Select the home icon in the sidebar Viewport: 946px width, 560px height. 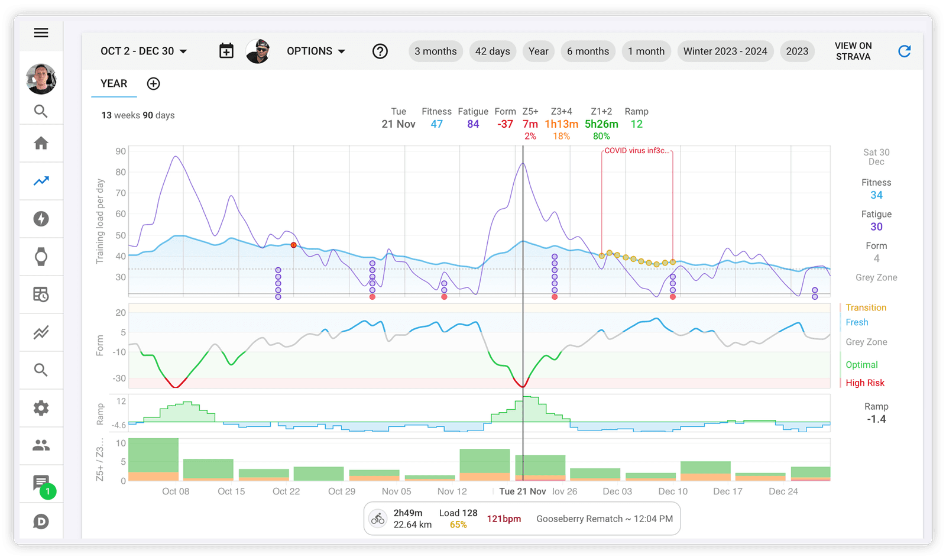(x=41, y=143)
